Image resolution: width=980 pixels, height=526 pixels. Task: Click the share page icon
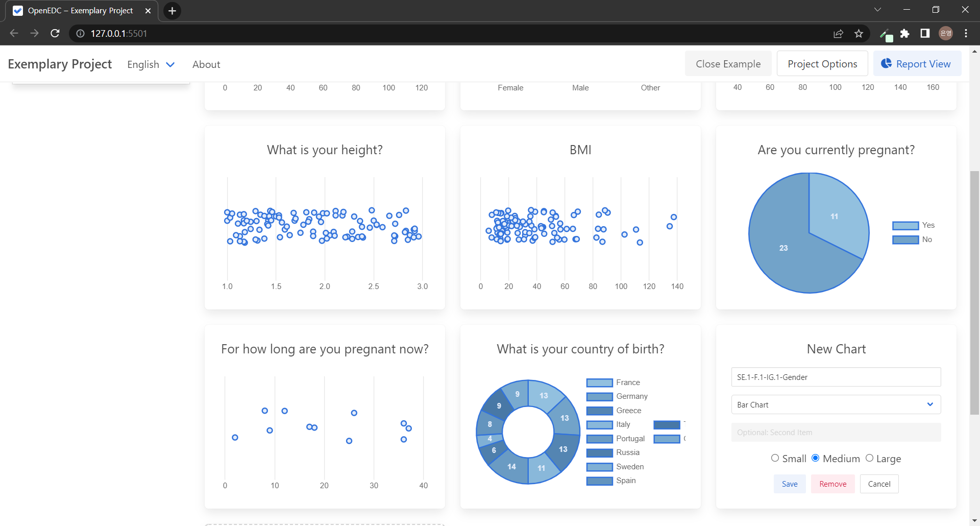(838, 34)
